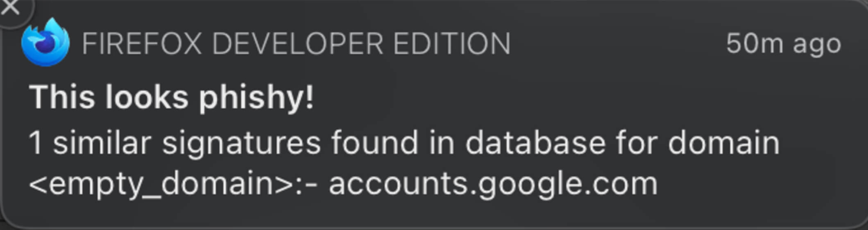Click the "DEVELOPER" word in the header
The height and width of the screenshot is (230, 868).
point(297,43)
